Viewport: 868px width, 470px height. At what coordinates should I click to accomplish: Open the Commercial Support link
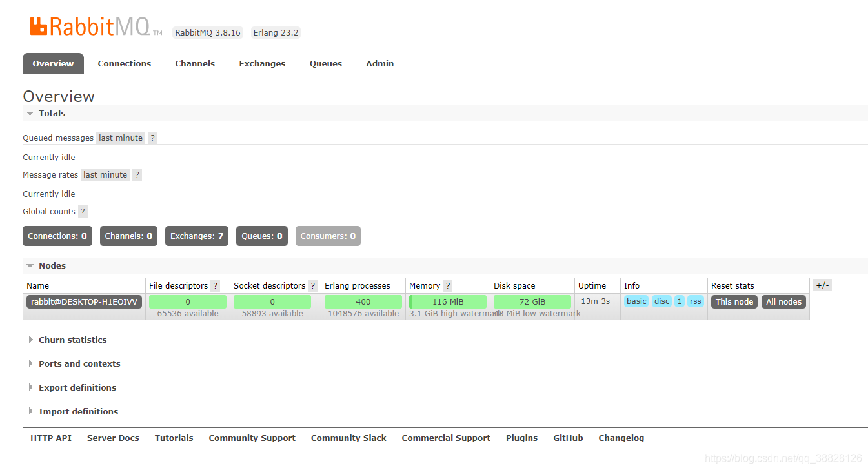(446, 438)
